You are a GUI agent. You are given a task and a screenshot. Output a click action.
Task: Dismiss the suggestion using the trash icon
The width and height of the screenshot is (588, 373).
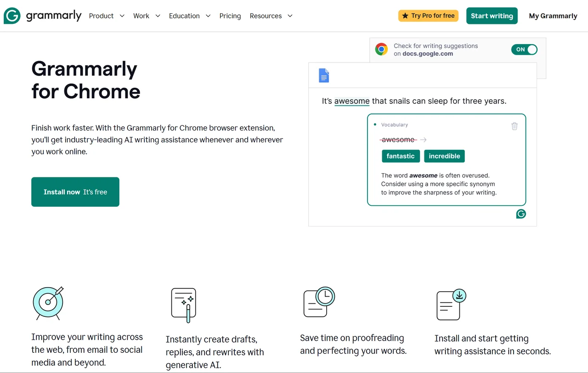pos(514,126)
